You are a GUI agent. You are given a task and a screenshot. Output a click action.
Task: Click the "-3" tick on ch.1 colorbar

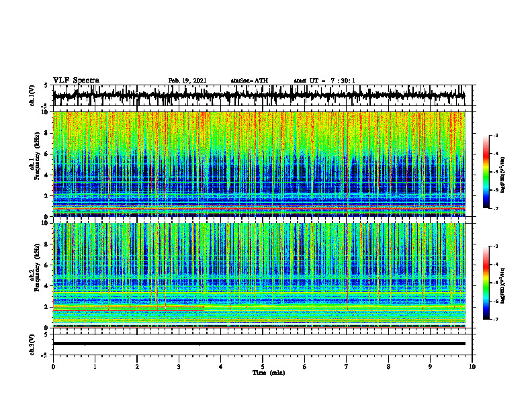tap(496, 136)
